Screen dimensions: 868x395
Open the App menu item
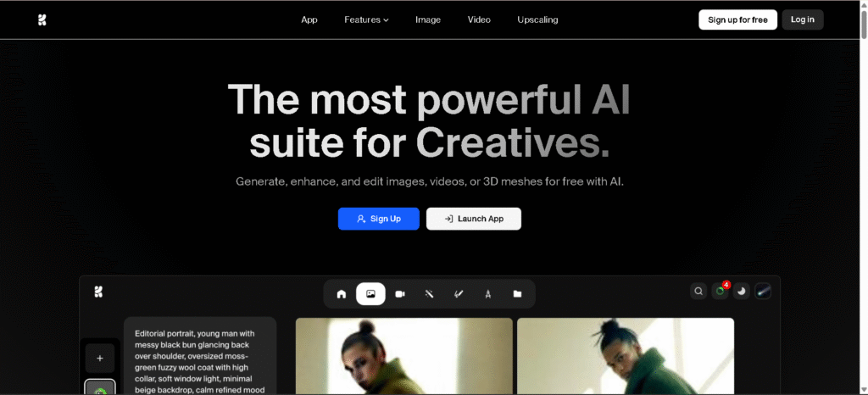click(x=309, y=19)
